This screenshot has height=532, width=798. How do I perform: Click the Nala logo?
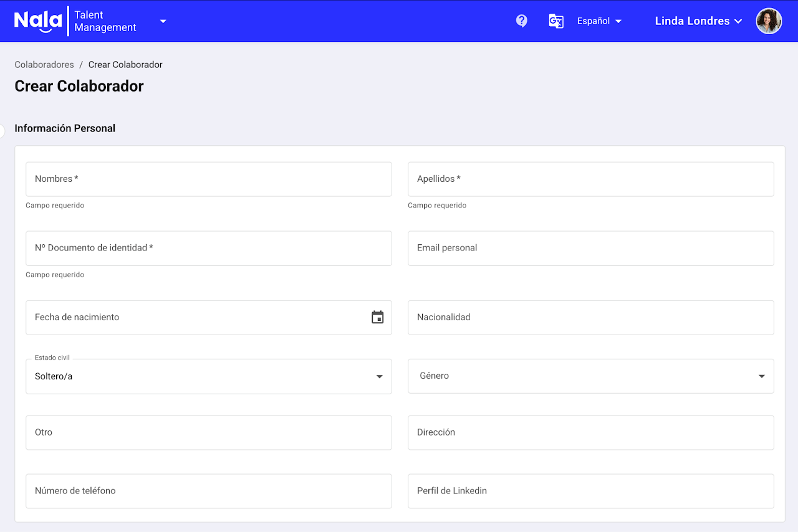click(38, 21)
